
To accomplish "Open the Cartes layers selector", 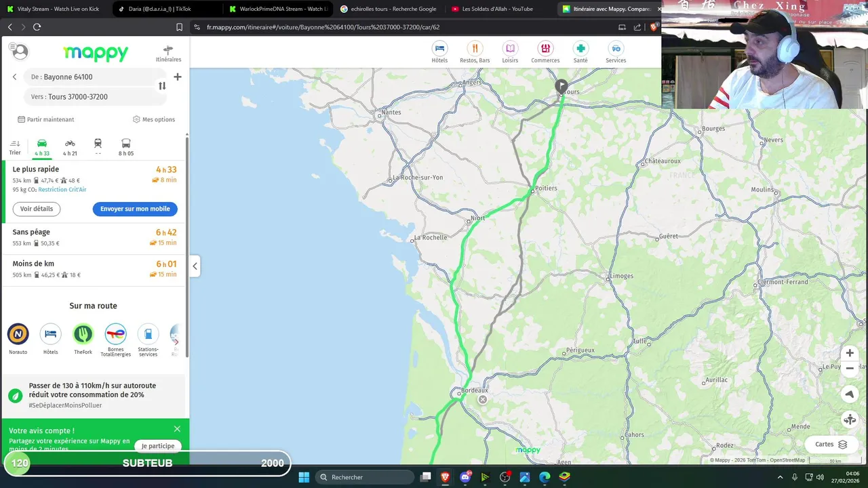I will coord(831,445).
